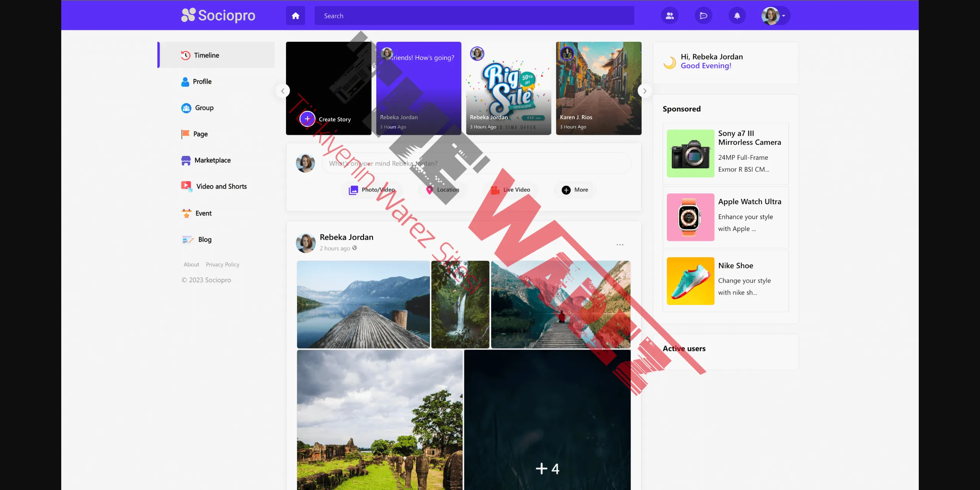Click the home icon in top bar
The height and width of the screenshot is (490, 980).
(295, 16)
